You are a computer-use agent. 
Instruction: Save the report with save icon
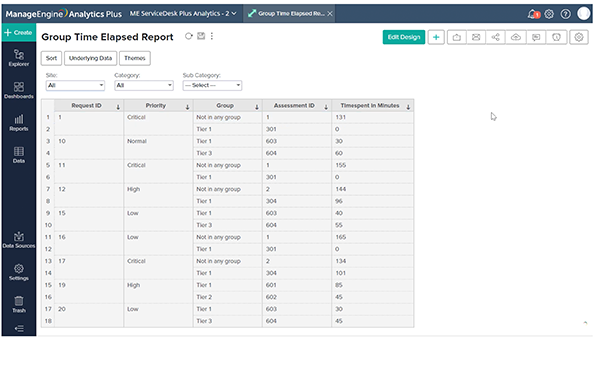click(x=201, y=36)
